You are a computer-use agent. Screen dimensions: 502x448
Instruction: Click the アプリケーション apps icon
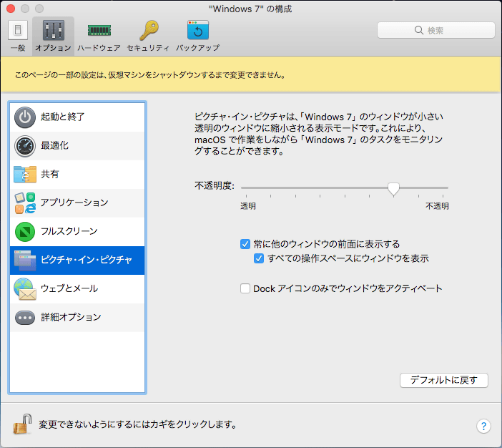click(25, 203)
